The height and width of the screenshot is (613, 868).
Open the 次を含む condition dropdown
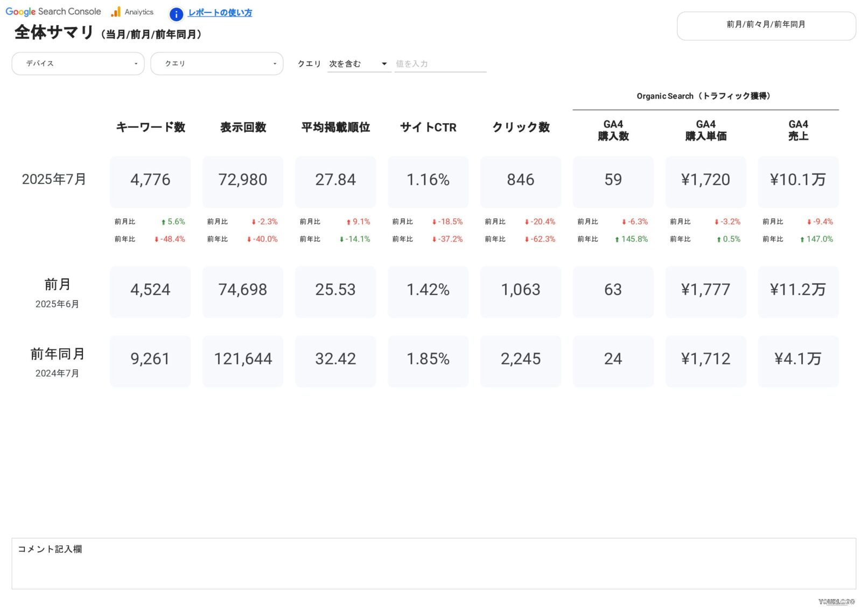pyautogui.click(x=359, y=64)
